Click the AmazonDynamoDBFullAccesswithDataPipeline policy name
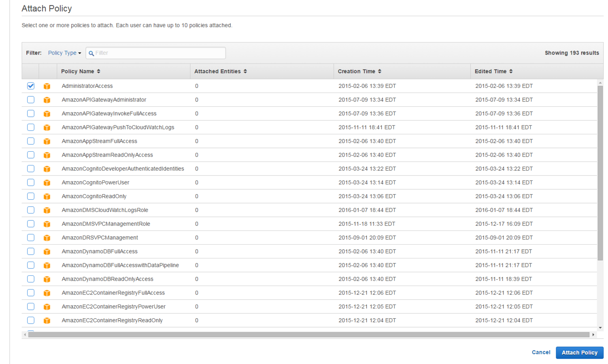The height and width of the screenshot is (364, 608). (120, 265)
